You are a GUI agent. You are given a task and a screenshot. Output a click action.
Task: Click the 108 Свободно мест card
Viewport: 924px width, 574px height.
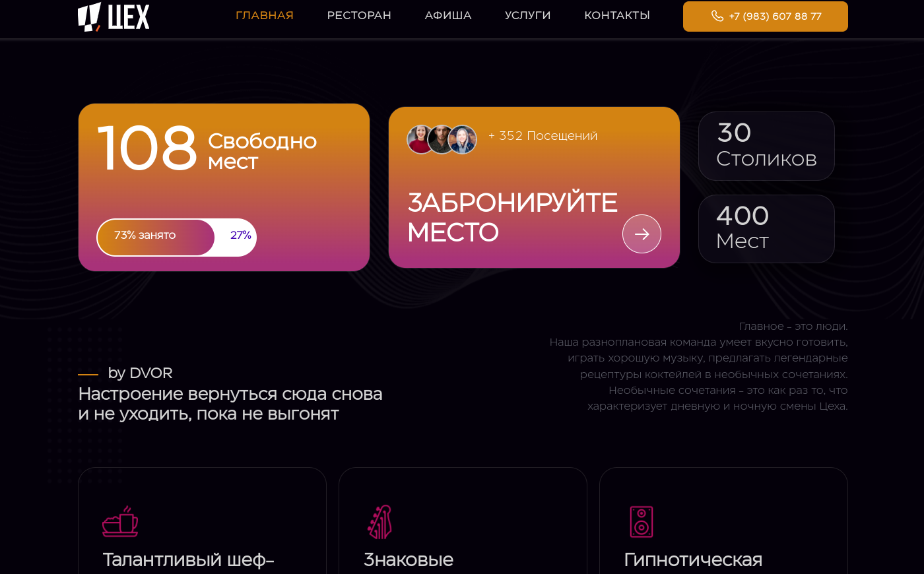224,187
